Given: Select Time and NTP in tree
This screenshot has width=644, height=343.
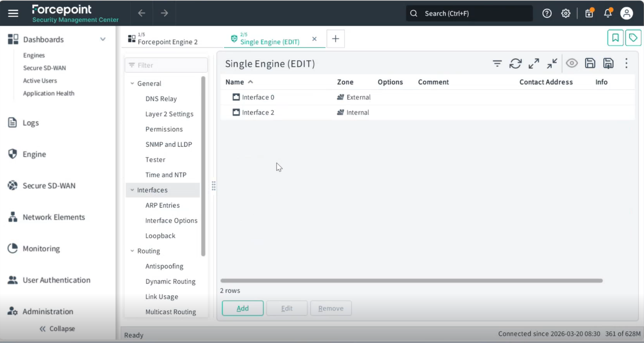Looking at the screenshot, I should (166, 175).
